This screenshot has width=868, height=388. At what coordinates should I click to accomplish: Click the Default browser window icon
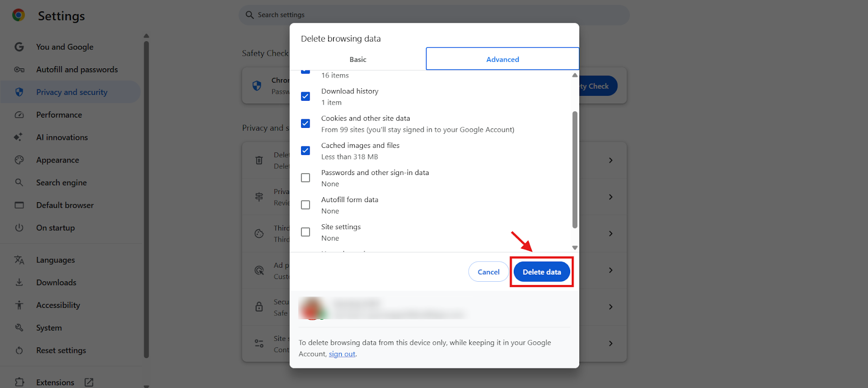point(19,205)
